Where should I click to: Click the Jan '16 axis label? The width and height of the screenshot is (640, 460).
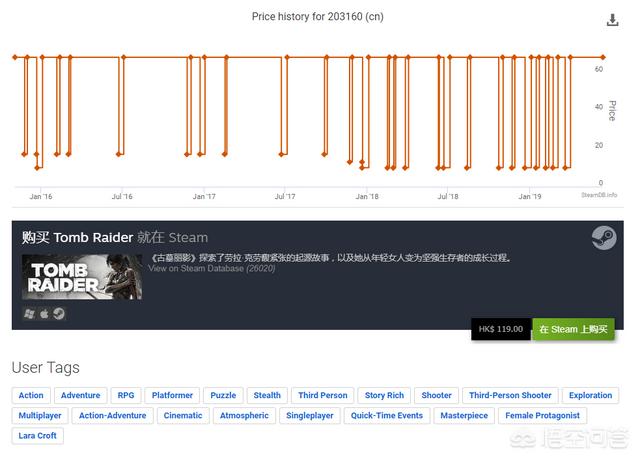click(x=41, y=197)
